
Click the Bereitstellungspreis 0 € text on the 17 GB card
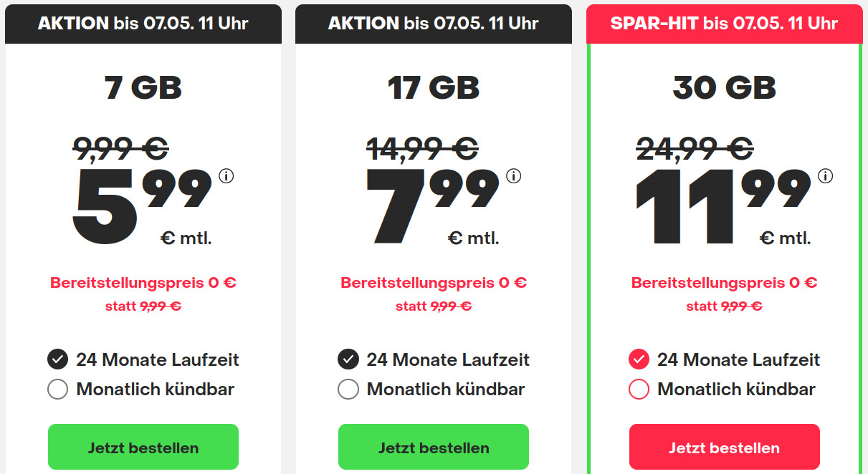point(433,282)
